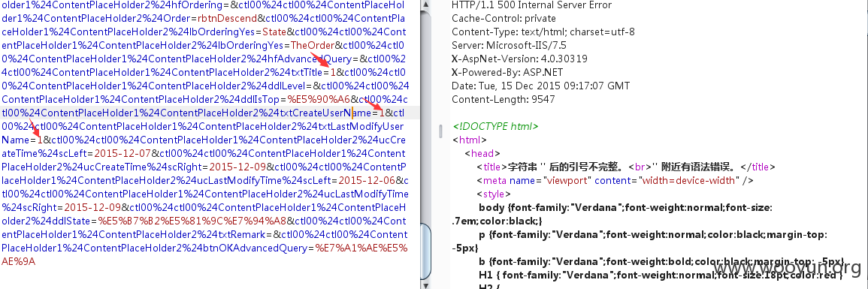The height and width of the screenshot is (289, 868).
Task: Click the '<style>' tag in response
Action: [x=493, y=194]
